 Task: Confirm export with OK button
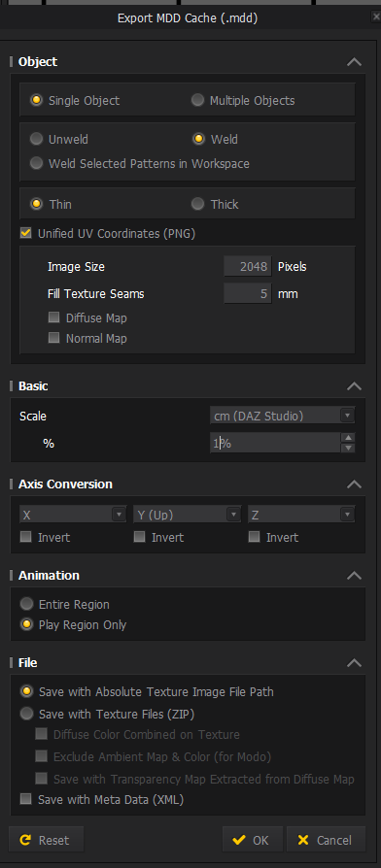(253, 840)
